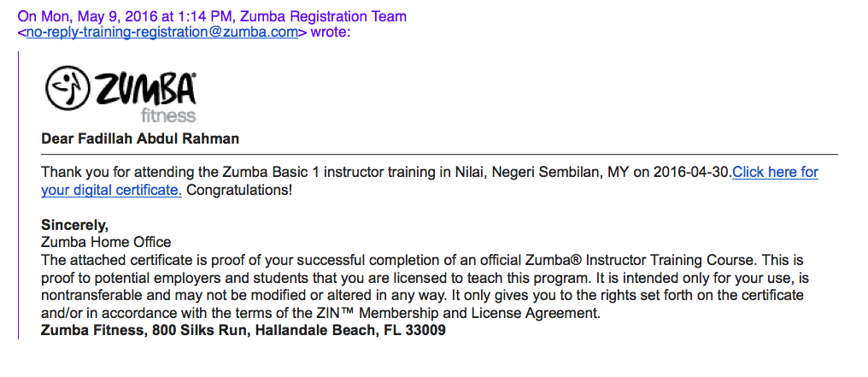
Task: Click the 'Zumba Home Office' signature line
Action: tap(106, 242)
